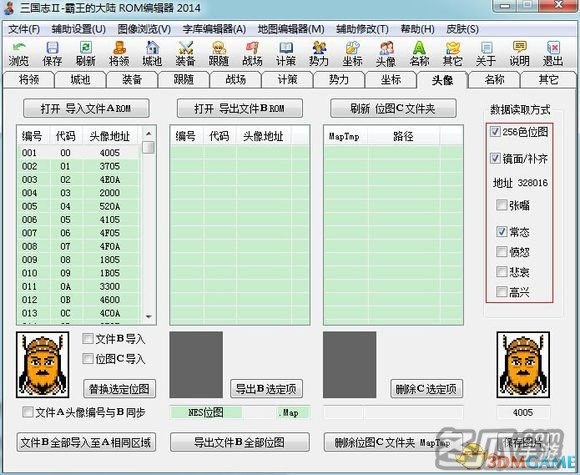Toggle the 常态 checkbox
580x475 pixels.
tap(502, 232)
